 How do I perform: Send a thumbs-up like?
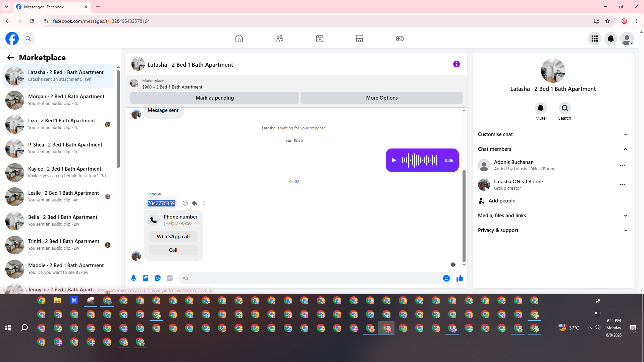pos(460,278)
